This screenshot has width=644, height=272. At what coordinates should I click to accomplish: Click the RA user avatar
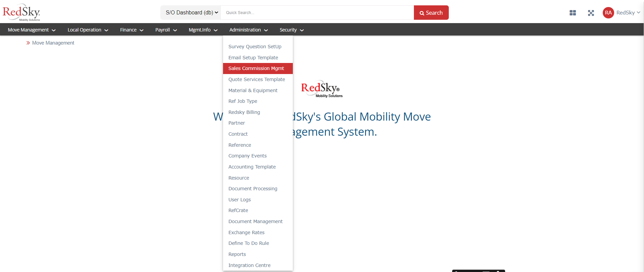[x=608, y=13]
